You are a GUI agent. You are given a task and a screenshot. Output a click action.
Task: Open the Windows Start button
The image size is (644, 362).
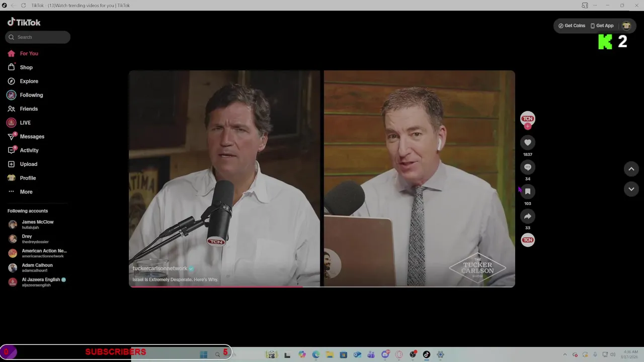pos(204,354)
